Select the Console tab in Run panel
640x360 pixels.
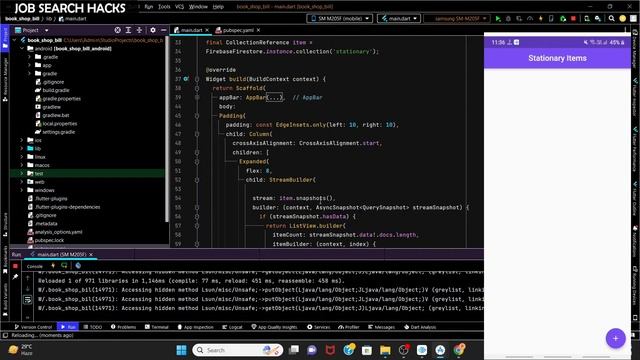pos(35,266)
